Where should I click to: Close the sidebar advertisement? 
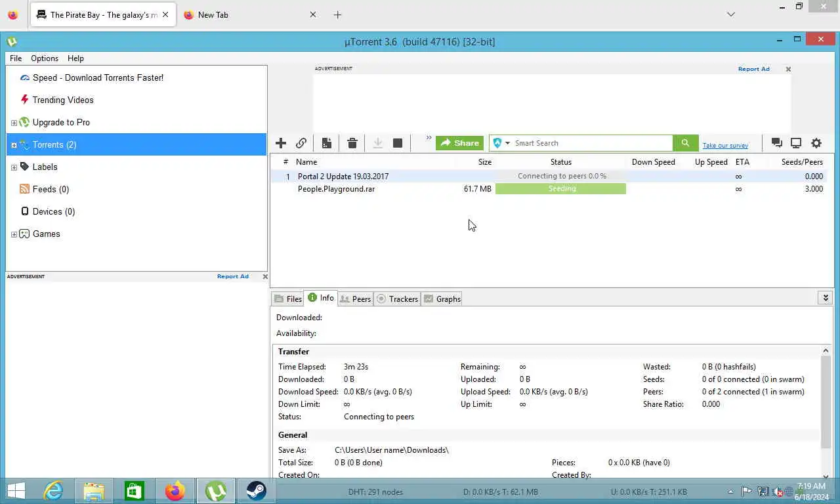click(x=265, y=276)
